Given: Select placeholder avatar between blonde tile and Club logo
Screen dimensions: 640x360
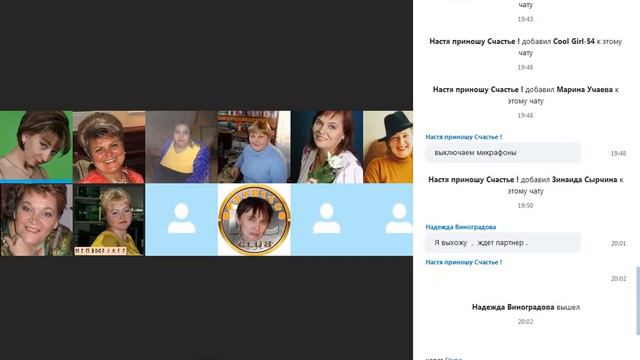Looking at the screenshot, I should click(182, 220).
